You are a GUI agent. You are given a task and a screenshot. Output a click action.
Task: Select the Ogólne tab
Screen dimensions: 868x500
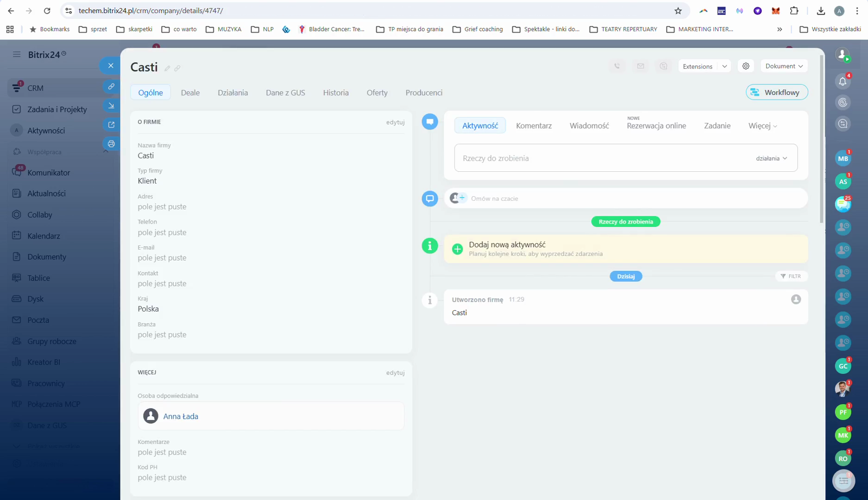151,93
